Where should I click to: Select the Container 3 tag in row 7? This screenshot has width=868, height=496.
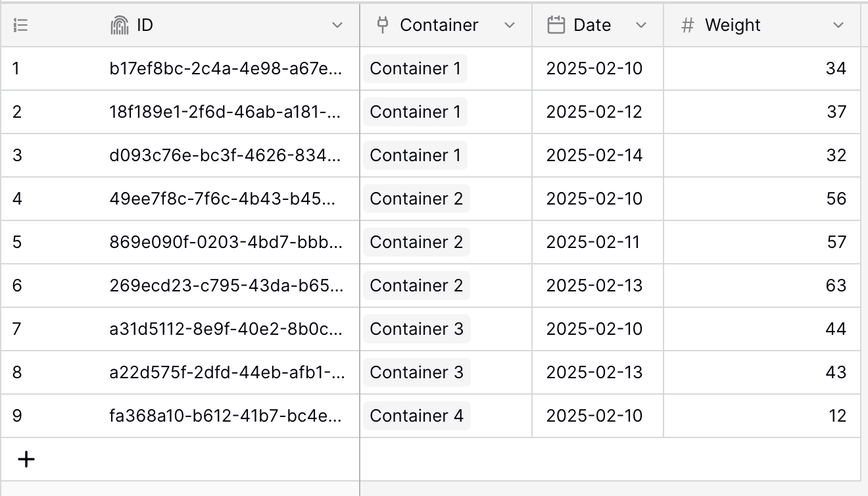click(416, 329)
